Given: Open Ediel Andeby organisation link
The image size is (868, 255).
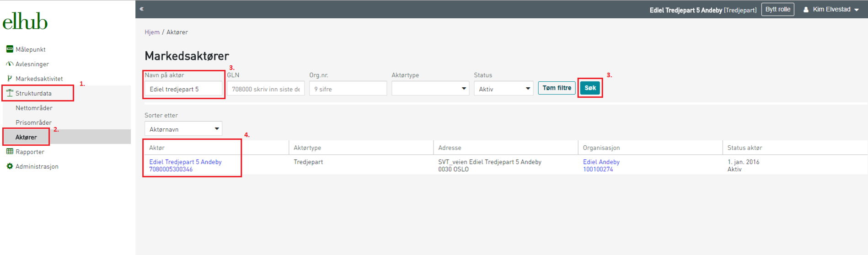Looking at the screenshot, I should point(601,162).
